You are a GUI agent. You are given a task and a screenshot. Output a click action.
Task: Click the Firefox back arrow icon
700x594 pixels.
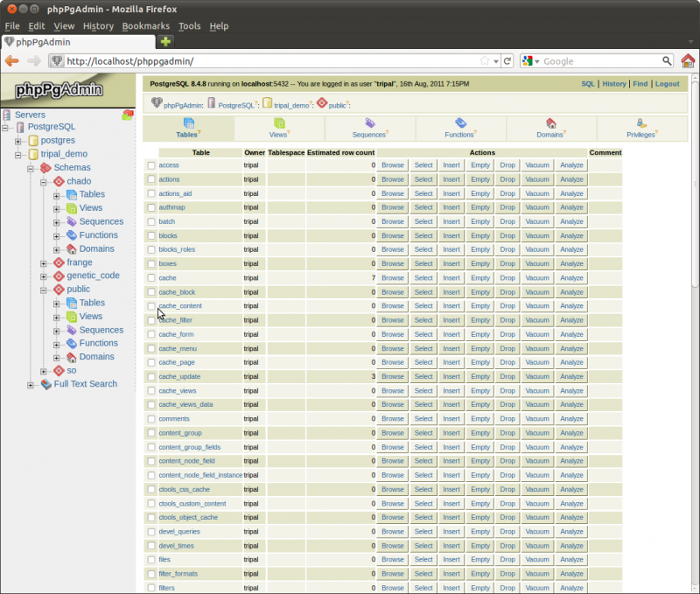tap(12, 61)
